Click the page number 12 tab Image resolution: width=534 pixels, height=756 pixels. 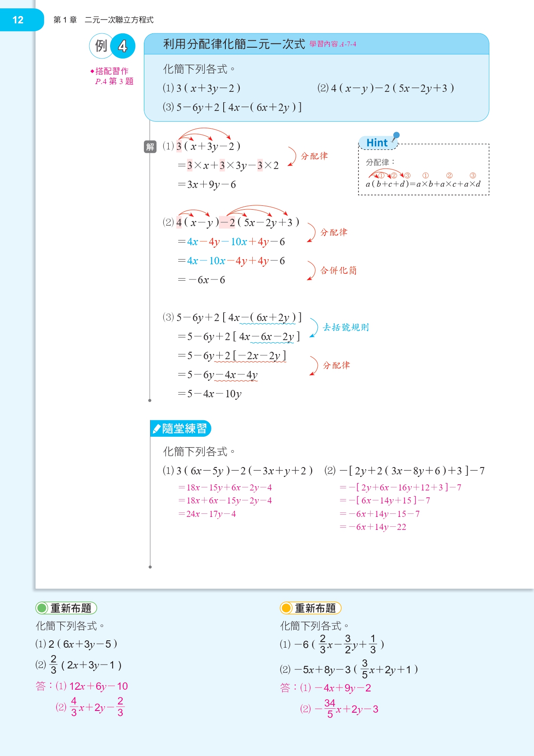pyautogui.click(x=18, y=20)
